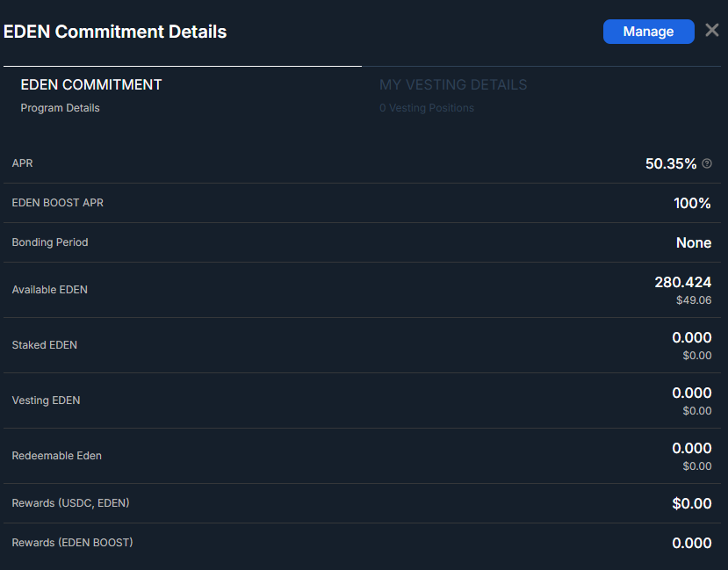Click the Rewards (EDEN BOOST) 0.000 value
Image resolution: width=728 pixels, height=570 pixels.
(691, 543)
